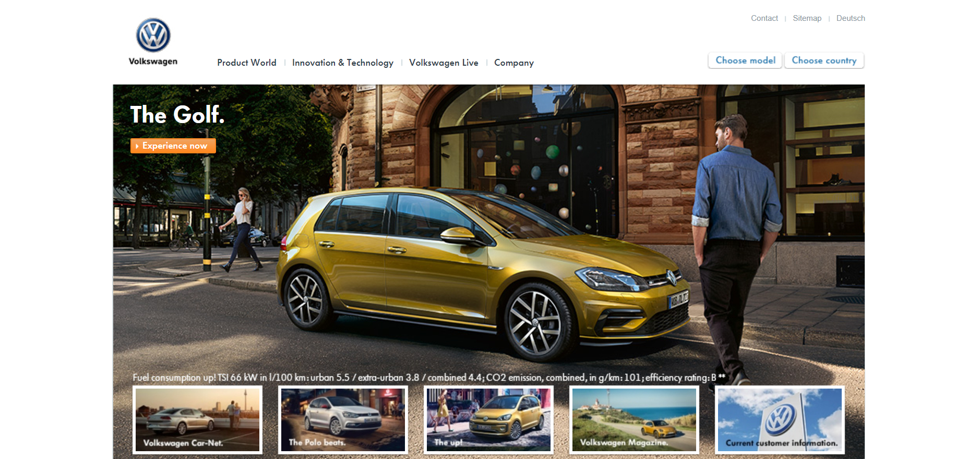The width and height of the screenshot is (980, 459).
Task: Open the Volkswagen Car-Net thumbnail
Action: (197, 420)
